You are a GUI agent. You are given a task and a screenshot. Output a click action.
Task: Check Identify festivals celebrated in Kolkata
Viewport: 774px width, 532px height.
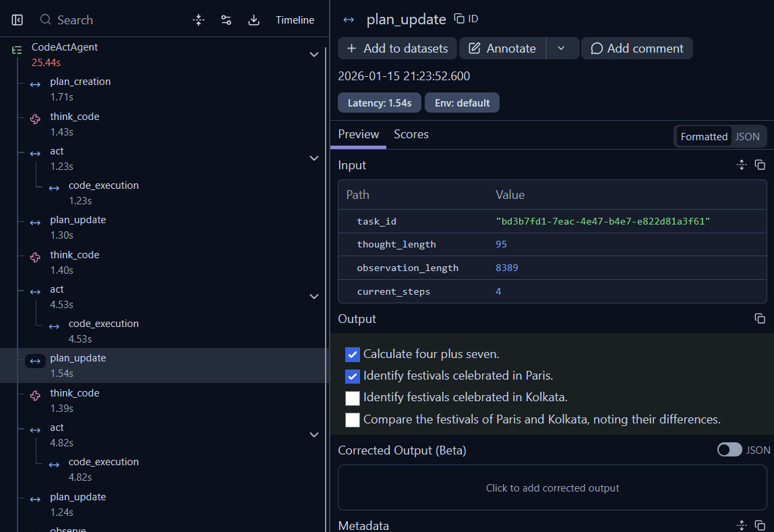click(353, 398)
